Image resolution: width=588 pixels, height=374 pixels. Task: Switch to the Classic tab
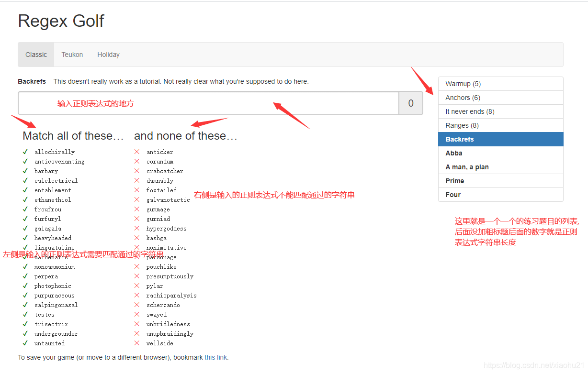click(36, 55)
